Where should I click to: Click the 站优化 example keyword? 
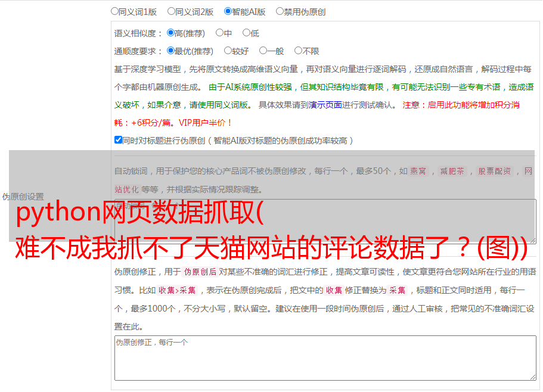coord(127,189)
